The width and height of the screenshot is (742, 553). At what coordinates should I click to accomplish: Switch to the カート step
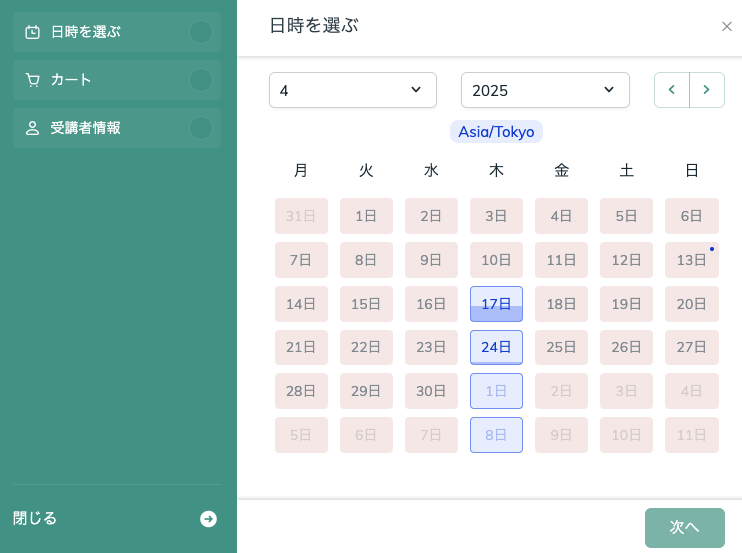(x=117, y=80)
